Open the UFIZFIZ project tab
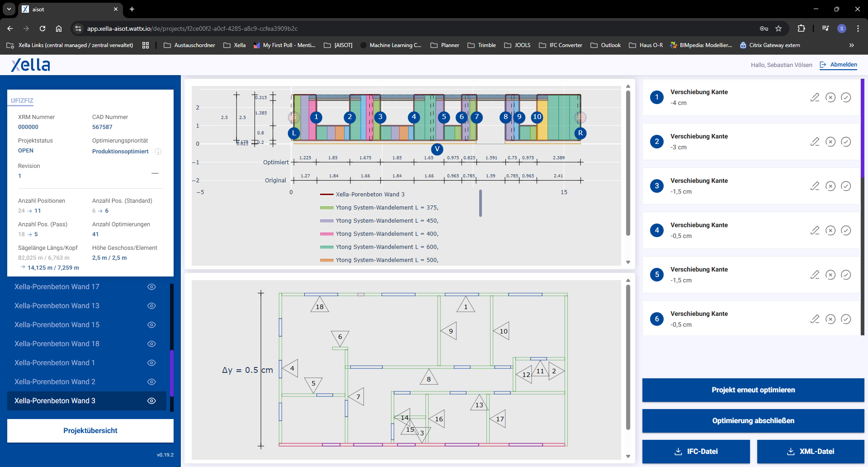 point(22,100)
